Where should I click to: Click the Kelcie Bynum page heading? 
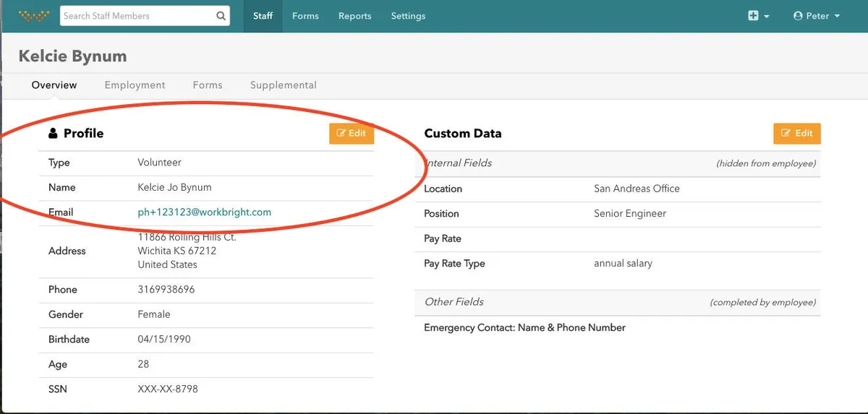click(72, 56)
